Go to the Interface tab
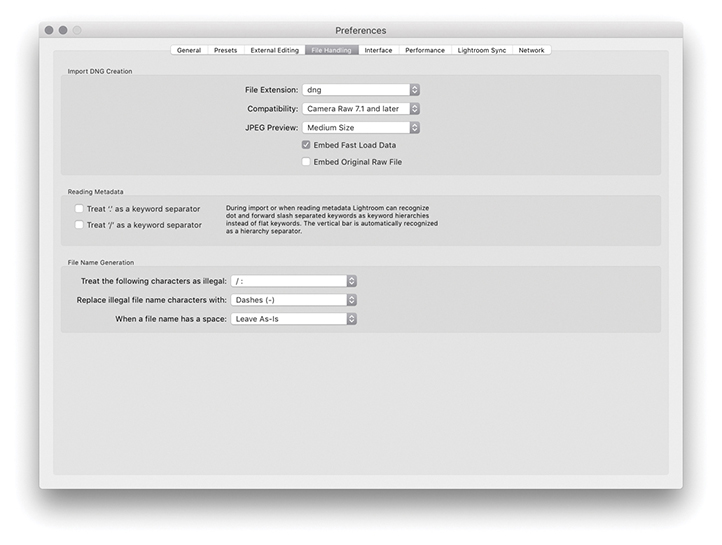The height and width of the screenshot is (545, 722). (x=378, y=50)
